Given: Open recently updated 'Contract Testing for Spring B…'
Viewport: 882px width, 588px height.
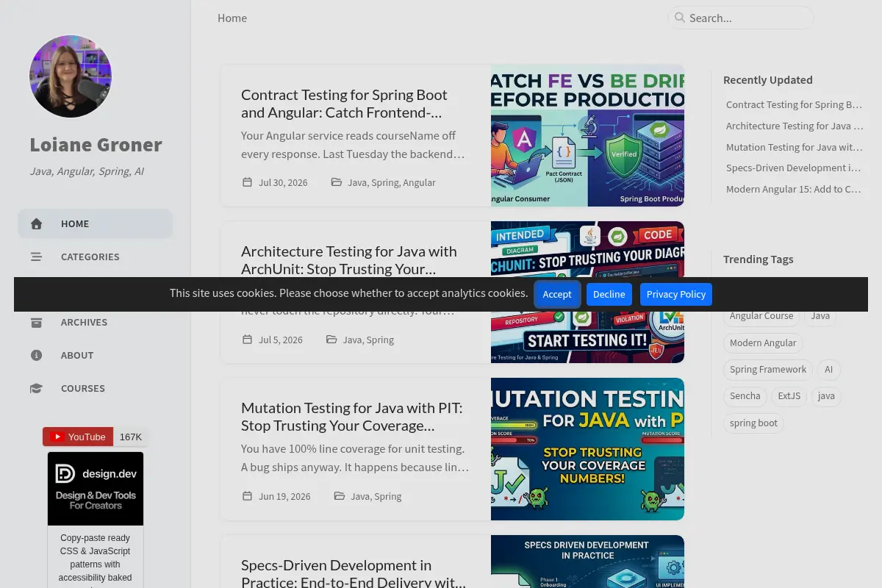Looking at the screenshot, I should (795, 104).
